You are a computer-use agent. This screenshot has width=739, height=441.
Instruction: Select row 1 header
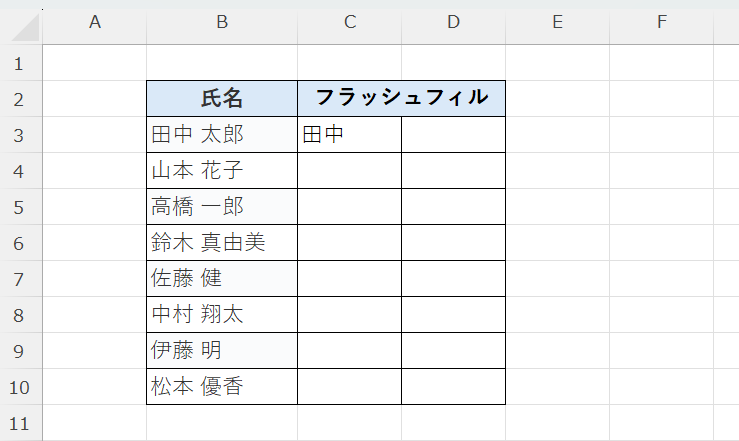(21, 63)
